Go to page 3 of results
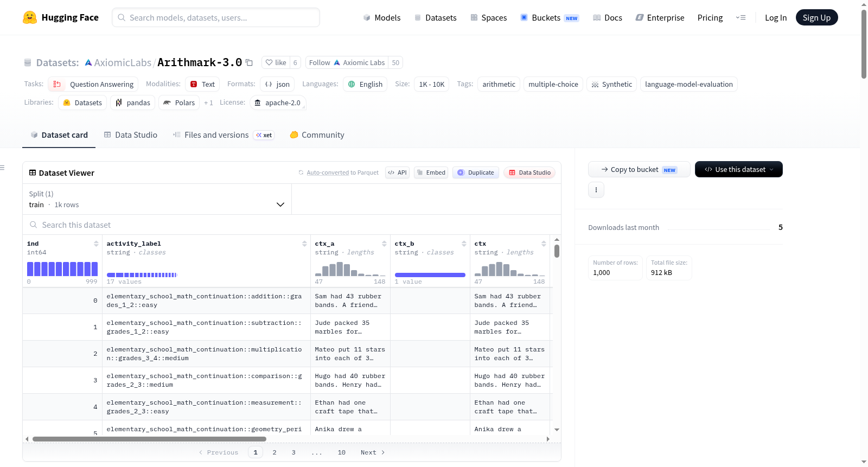The image size is (868, 467). click(x=293, y=452)
